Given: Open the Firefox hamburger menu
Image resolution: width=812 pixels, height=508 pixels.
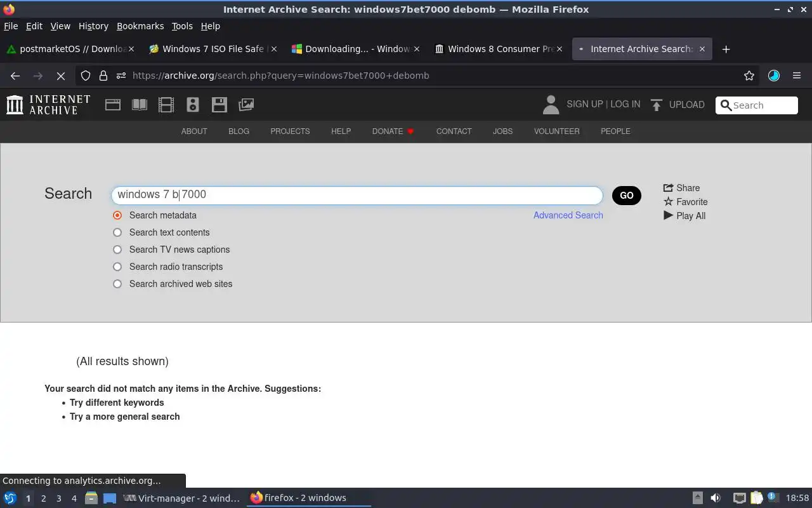Looking at the screenshot, I should 797,76.
